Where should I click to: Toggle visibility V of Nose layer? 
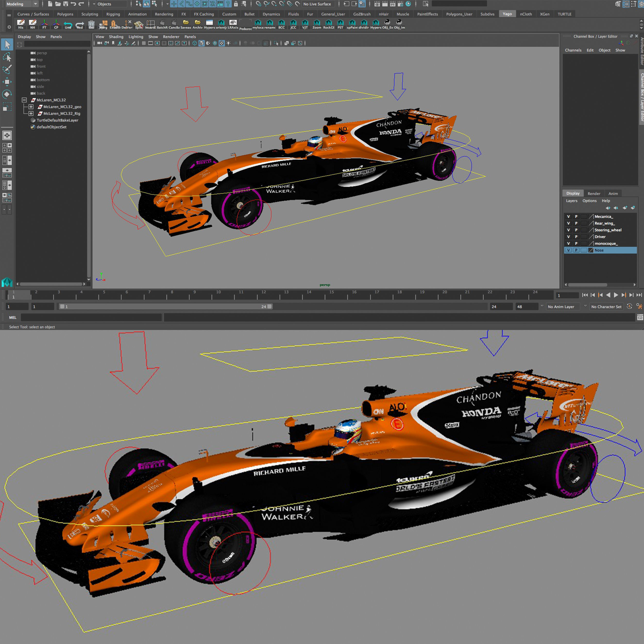[x=568, y=250]
